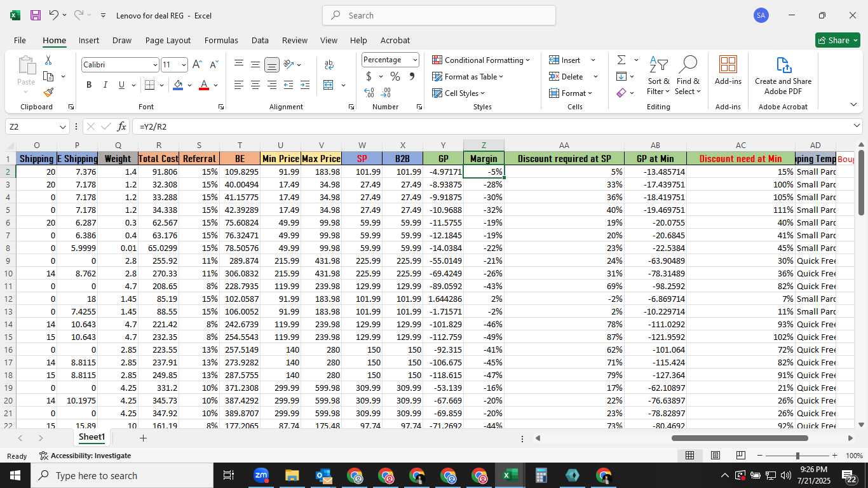
Task: Click the Undo arrow icon
Action: [54, 15]
